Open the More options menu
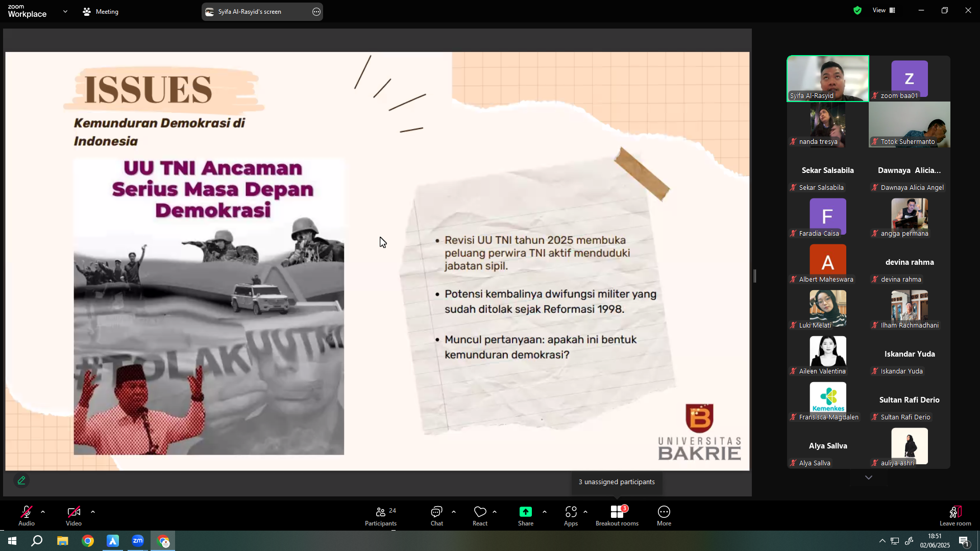Screen dimensions: 980x551 (664, 516)
